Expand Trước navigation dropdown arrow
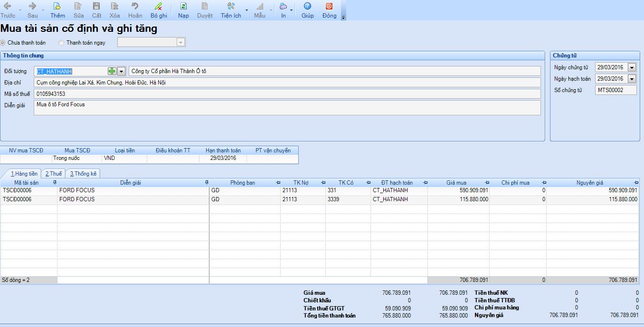Image resolution: width=644 pixels, height=327 pixels. tap(19, 10)
